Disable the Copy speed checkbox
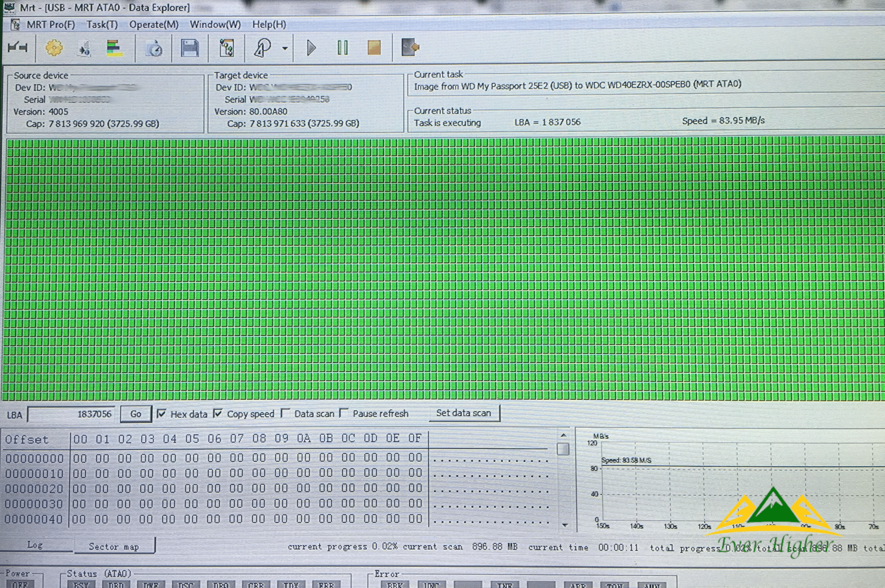885x588 pixels. coord(218,414)
